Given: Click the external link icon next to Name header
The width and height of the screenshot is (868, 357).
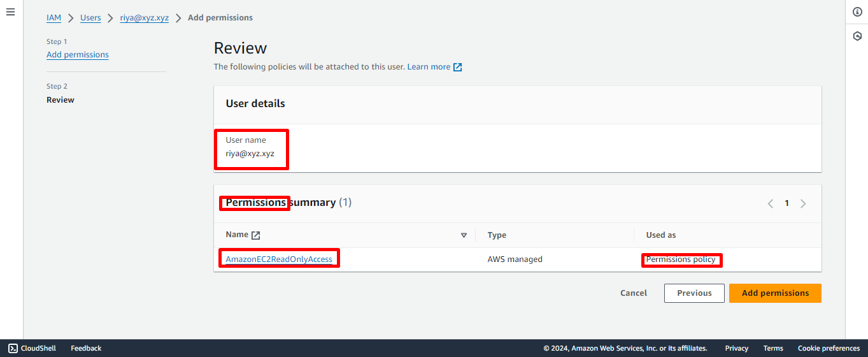Looking at the screenshot, I should 256,235.
